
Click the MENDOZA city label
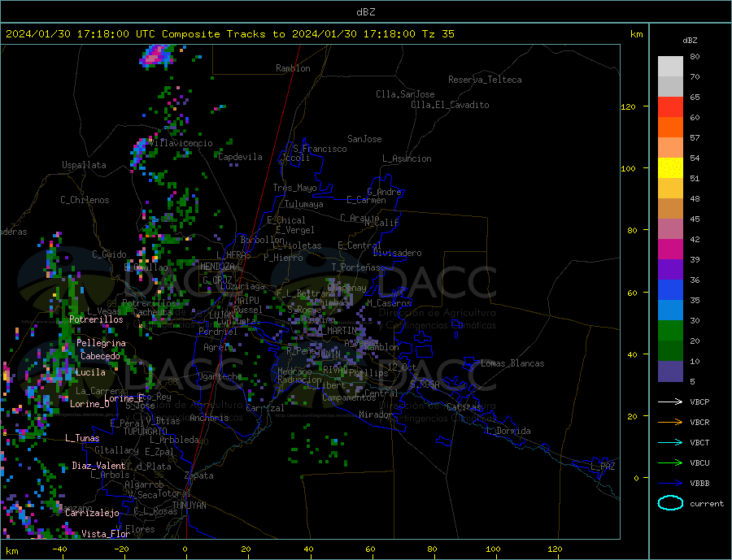(217, 267)
